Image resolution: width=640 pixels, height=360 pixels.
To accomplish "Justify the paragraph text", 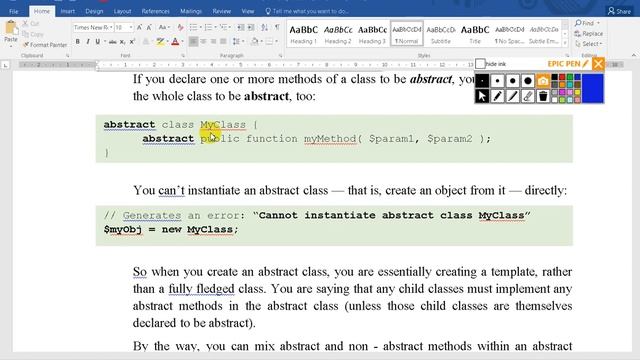I will tap(223, 42).
